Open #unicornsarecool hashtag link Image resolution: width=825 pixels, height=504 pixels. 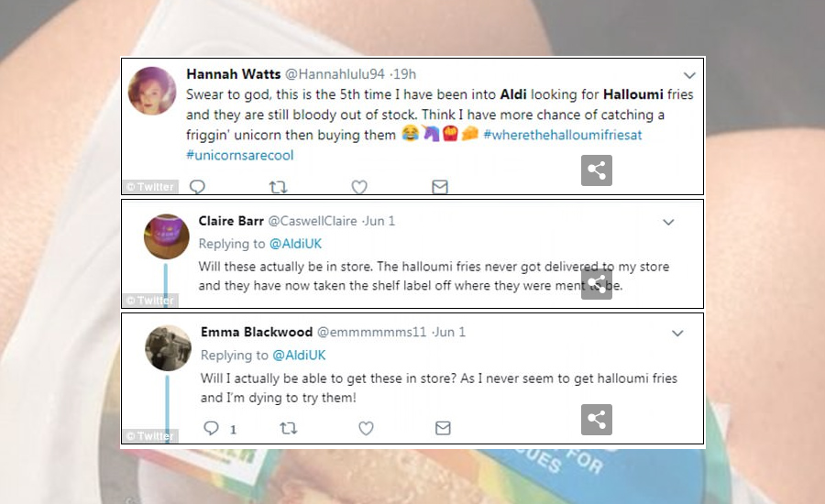click(240, 155)
